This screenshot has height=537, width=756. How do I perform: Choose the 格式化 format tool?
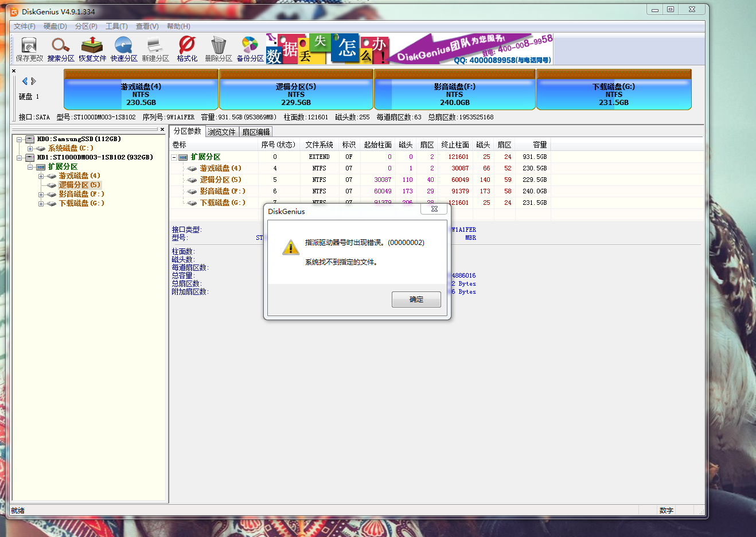(187, 49)
